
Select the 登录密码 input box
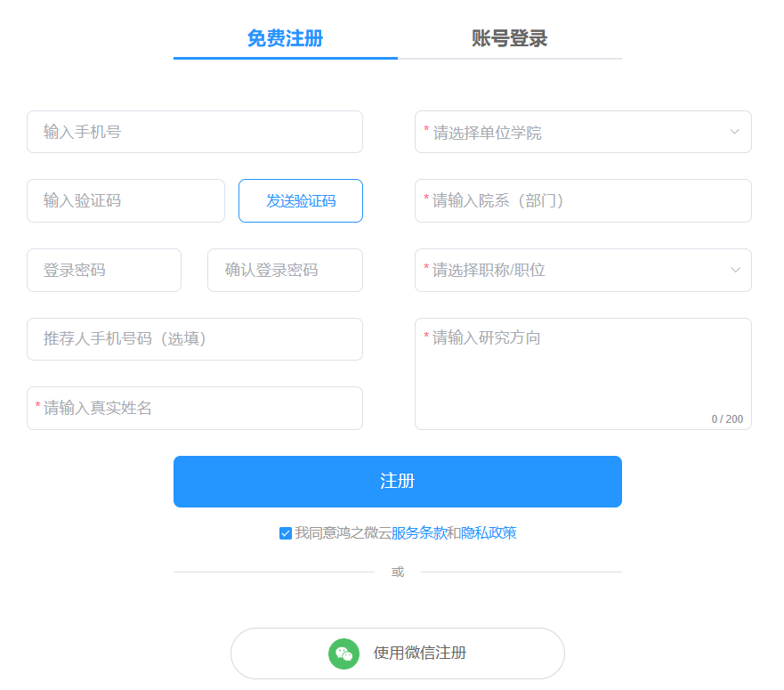pyautogui.click(x=104, y=270)
